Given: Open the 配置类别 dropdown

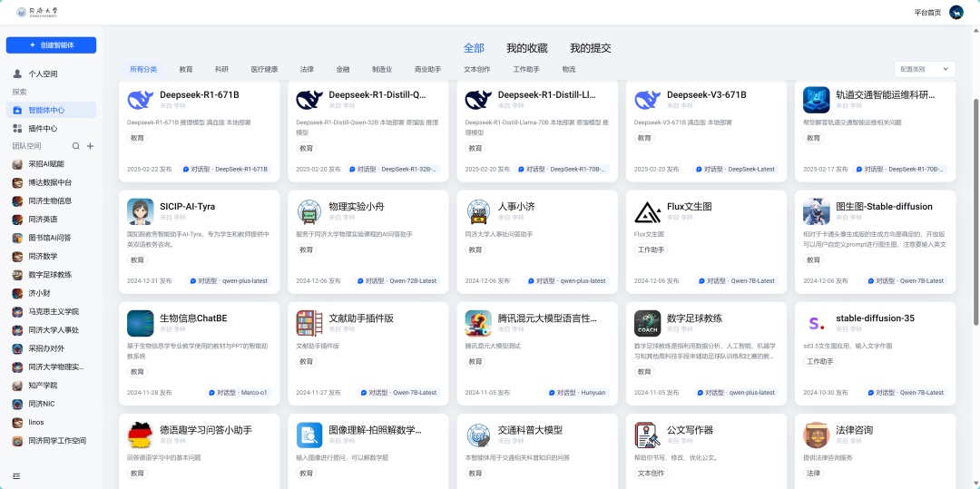Looking at the screenshot, I should [x=925, y=69].
